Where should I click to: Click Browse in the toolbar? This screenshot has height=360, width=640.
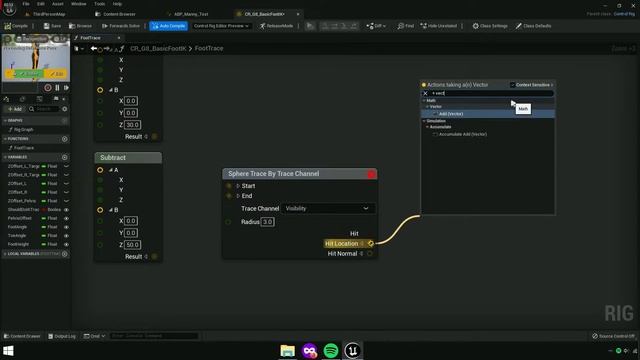tap(80, 26)
